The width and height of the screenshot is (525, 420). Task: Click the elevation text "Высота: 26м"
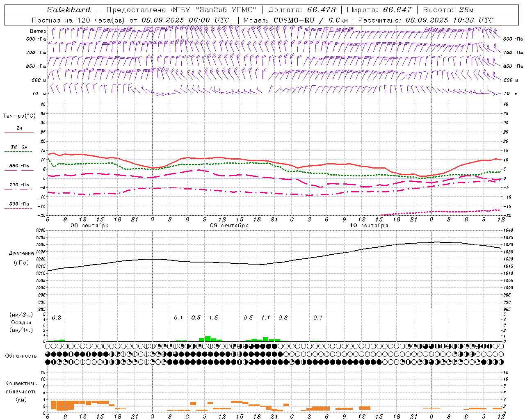click(x=449, y=10)
